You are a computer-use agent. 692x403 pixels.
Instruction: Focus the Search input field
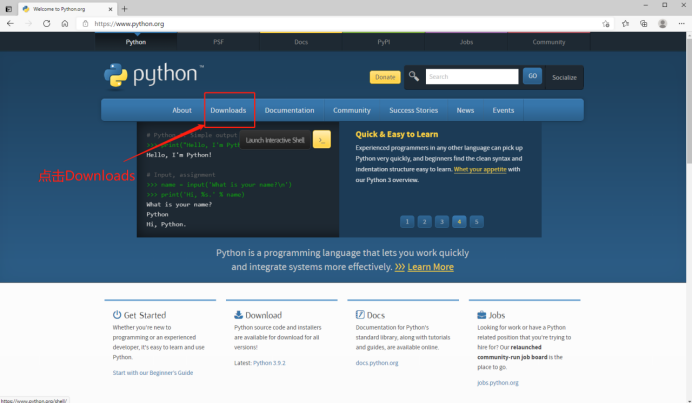[x=472, y=76]
